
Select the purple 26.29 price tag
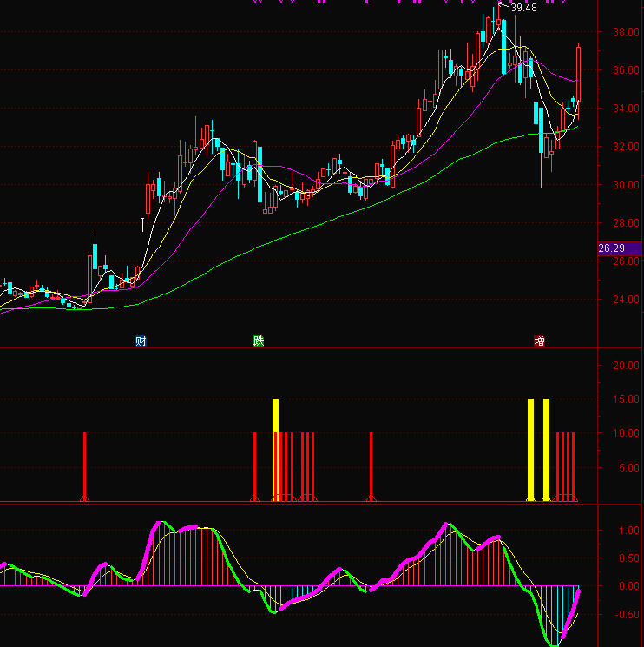[620, 248]
